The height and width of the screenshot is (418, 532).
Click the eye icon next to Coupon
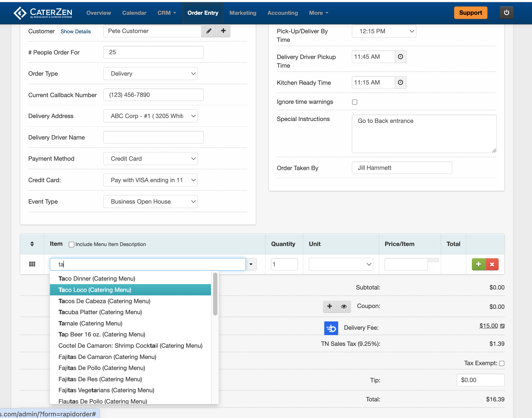point(344,306)
